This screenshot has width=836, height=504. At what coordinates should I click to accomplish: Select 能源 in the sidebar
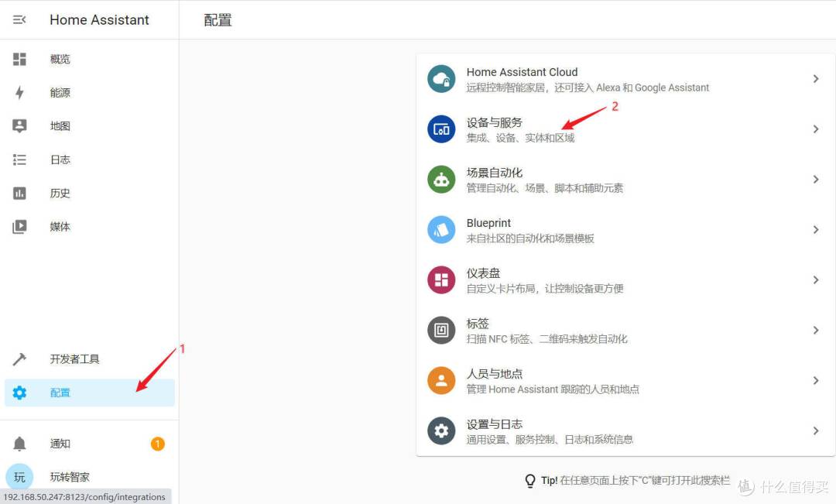90,93
